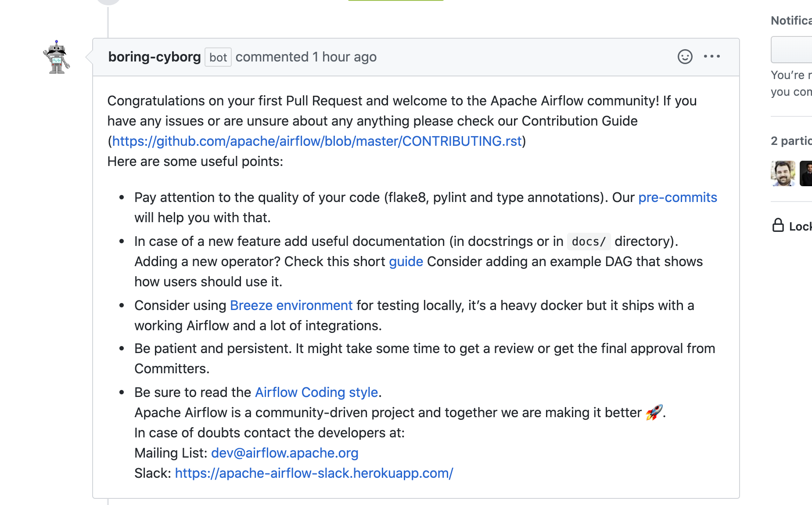Click the Notifications sidebar heading

(791, 21)
